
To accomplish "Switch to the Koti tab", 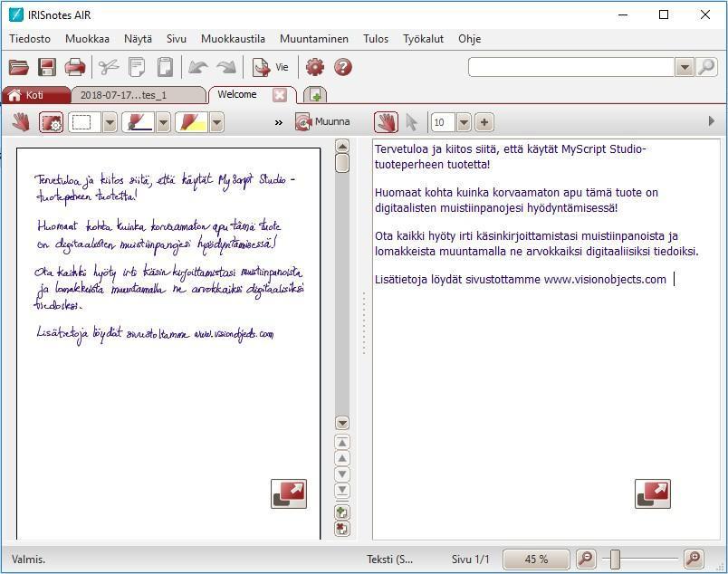I will click(34, 95).
